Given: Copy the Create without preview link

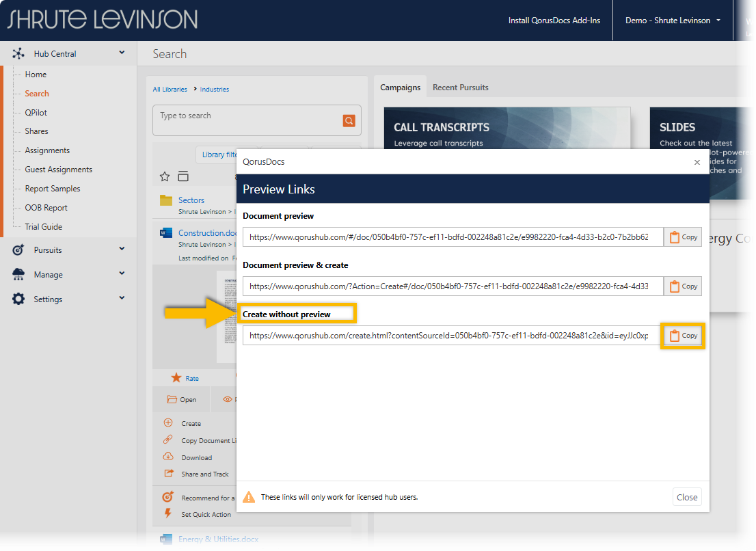Looking at the screenshot, I should (x=682, y=336).
